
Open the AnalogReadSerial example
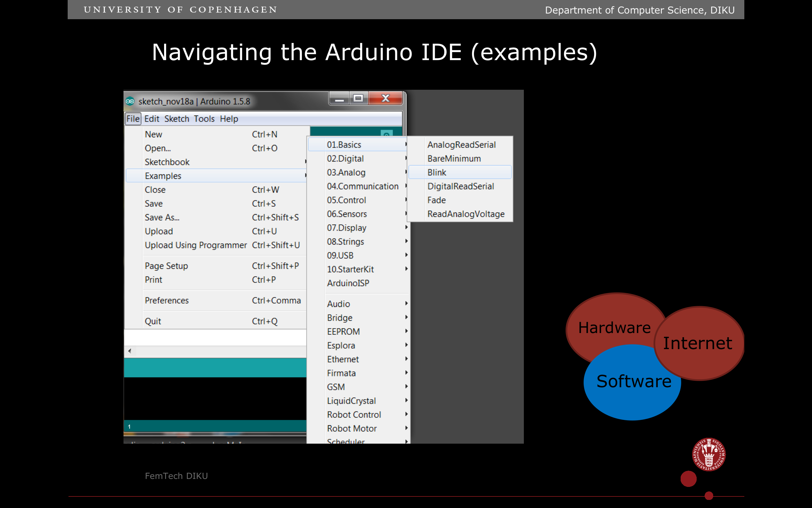point(460,144)
